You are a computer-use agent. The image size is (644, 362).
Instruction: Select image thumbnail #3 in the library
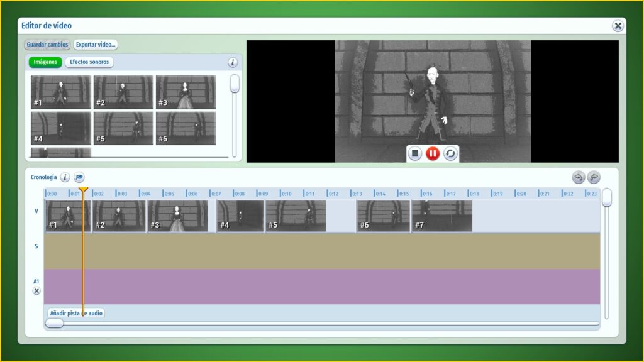(x=186, y=92)
